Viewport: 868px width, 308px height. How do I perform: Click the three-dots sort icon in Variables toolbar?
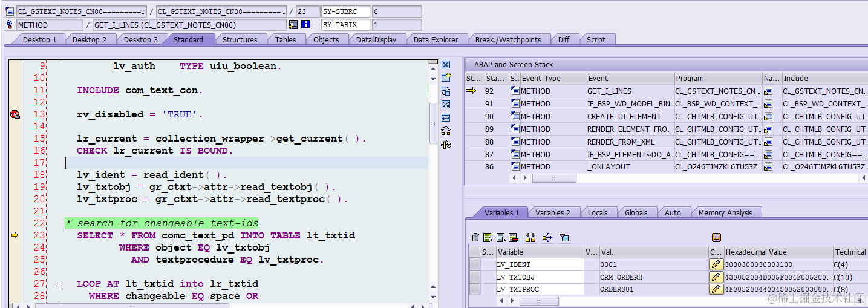(x=530, y=237)
